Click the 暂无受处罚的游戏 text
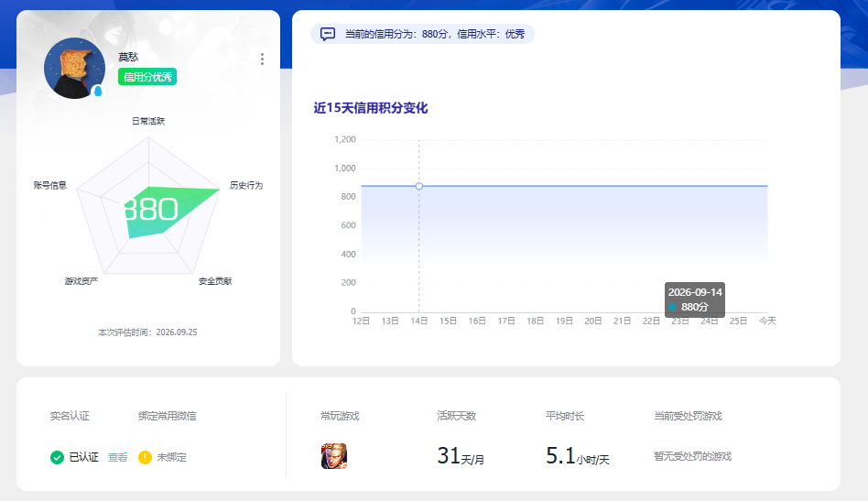 pos(692,456)
